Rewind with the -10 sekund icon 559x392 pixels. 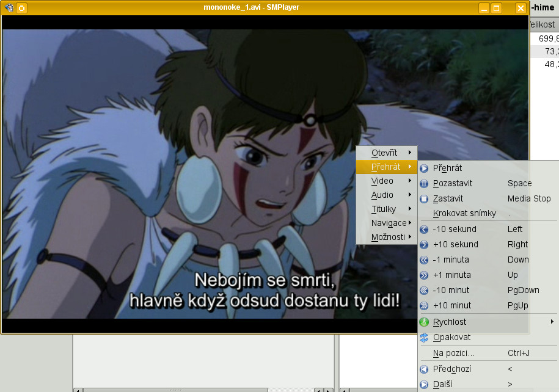(424, 230)
